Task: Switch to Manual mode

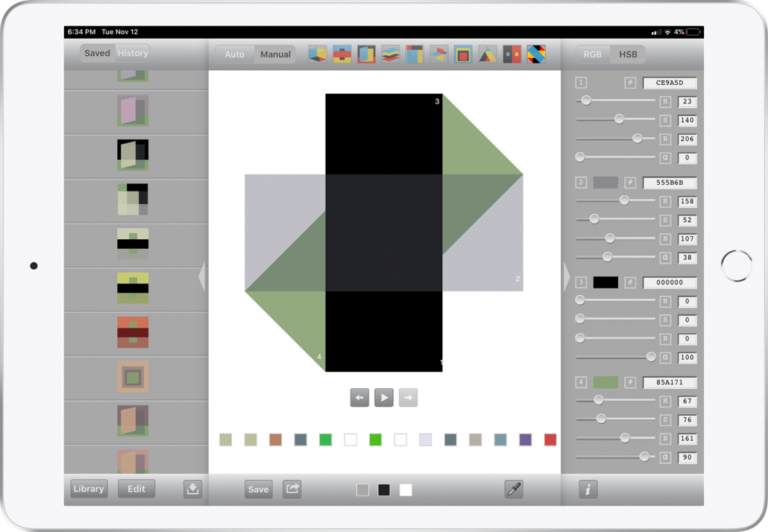Action: 275,54
